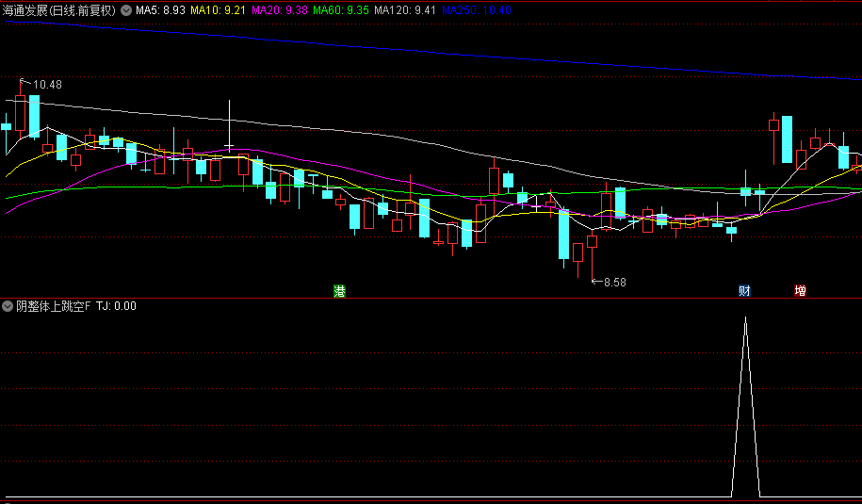This screenshot has height=504, width=862.
Task: Select the MA120: 9.41 label
Action: point(405,10)
